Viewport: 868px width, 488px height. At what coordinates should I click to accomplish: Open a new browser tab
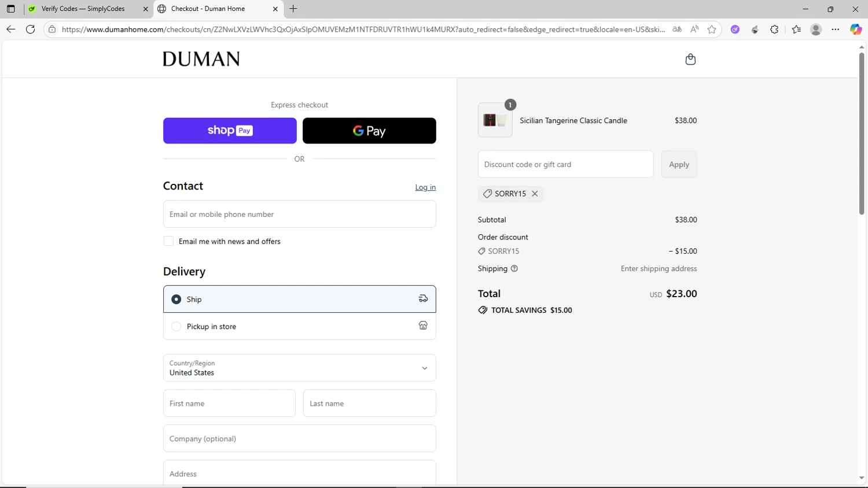tap(293, 9)
